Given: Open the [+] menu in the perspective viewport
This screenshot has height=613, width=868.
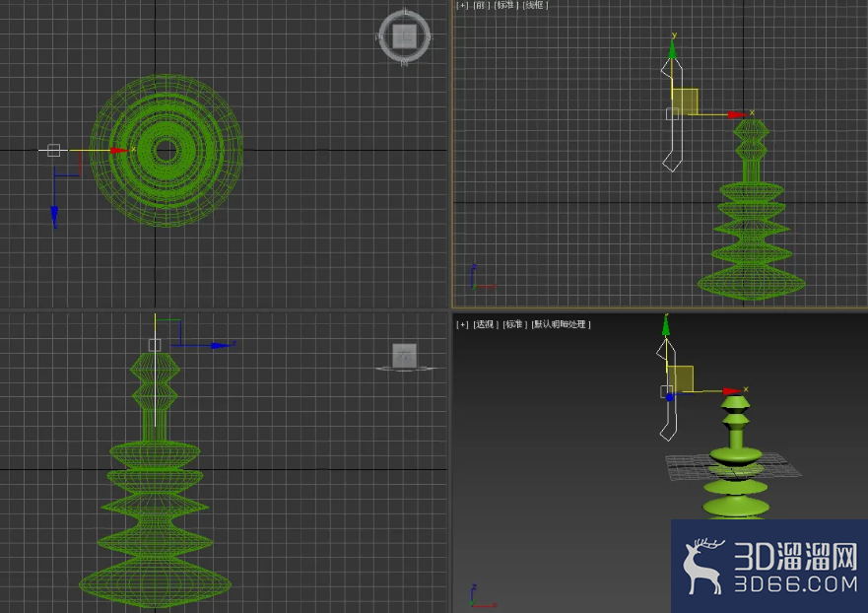Looking at the screenshot, I should tap(462, 324).
